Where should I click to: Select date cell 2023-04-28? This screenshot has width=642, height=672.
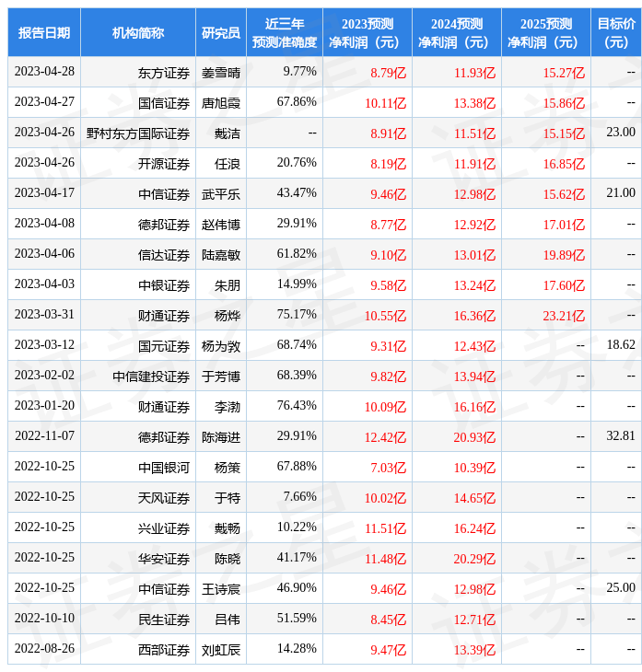44,72
